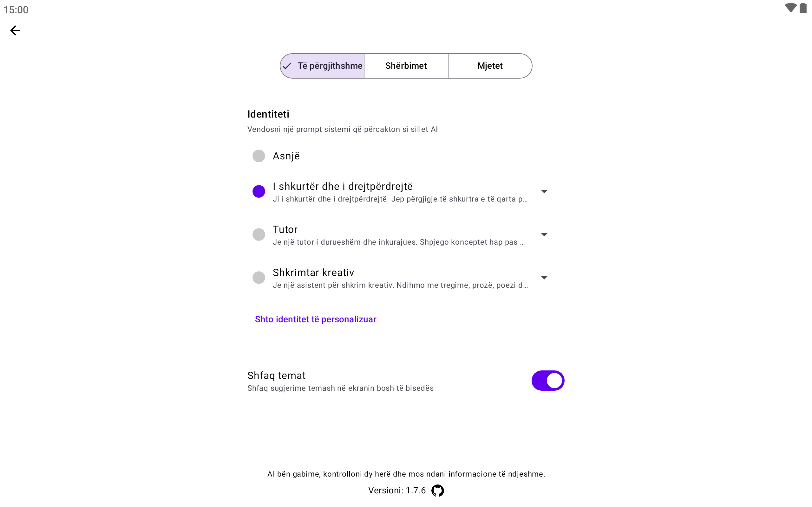Expand the Shkrimtar kreativ description

(544, 278)
